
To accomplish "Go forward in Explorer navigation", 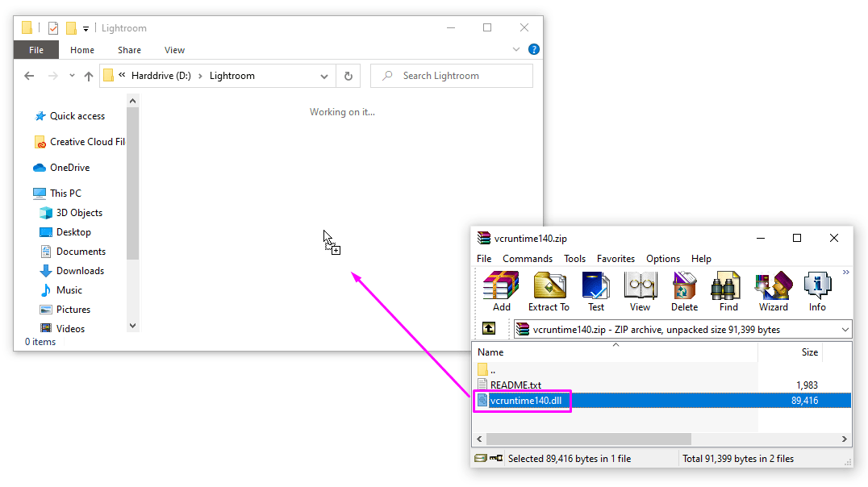I will coord(52,76).
